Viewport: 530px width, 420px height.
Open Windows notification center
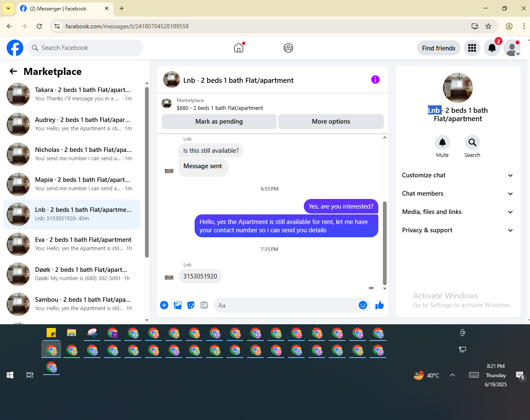(x=520, y=375)
